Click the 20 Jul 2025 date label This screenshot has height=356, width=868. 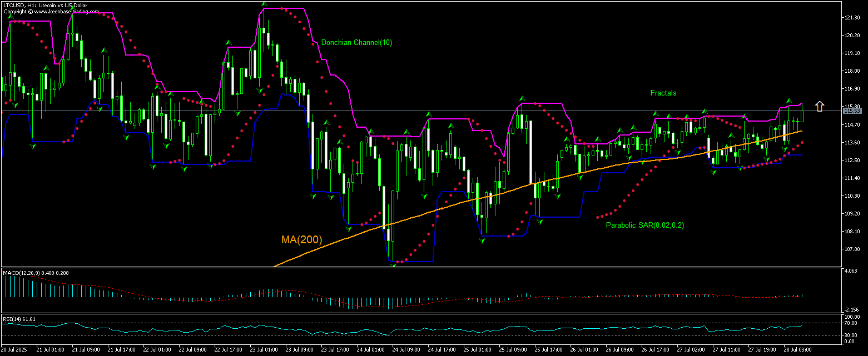tap(14, 350)
